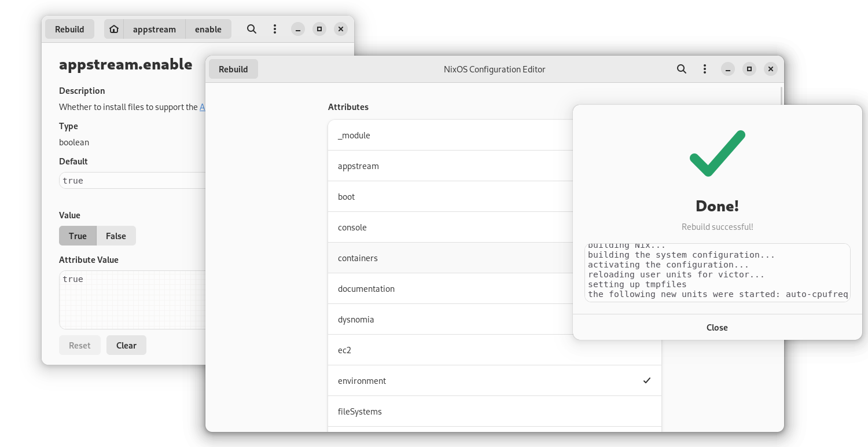The width and height of the screenshot is (868, 447).
Task: Open the environment attribute row
Action: (x=495, y=380)
